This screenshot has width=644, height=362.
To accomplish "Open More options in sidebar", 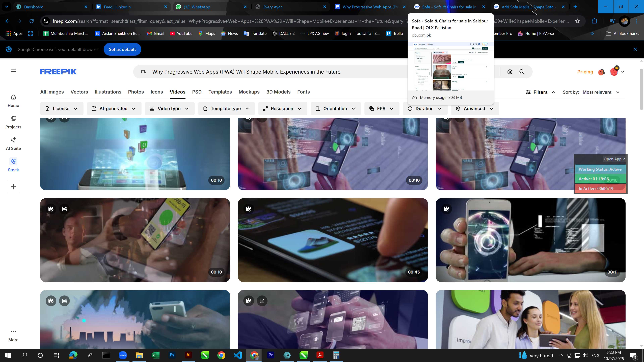I will (13, 336).
